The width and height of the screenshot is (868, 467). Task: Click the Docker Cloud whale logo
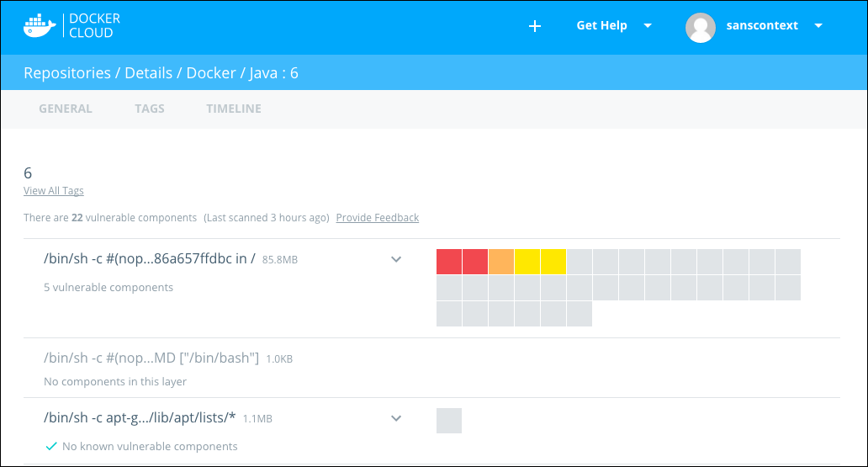click(x=40, y=26)
